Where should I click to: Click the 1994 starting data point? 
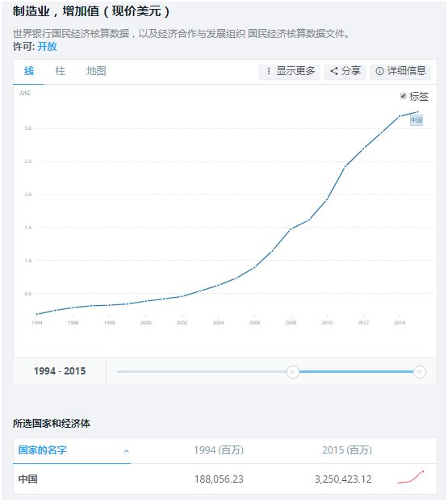click(x=37, y=314)
